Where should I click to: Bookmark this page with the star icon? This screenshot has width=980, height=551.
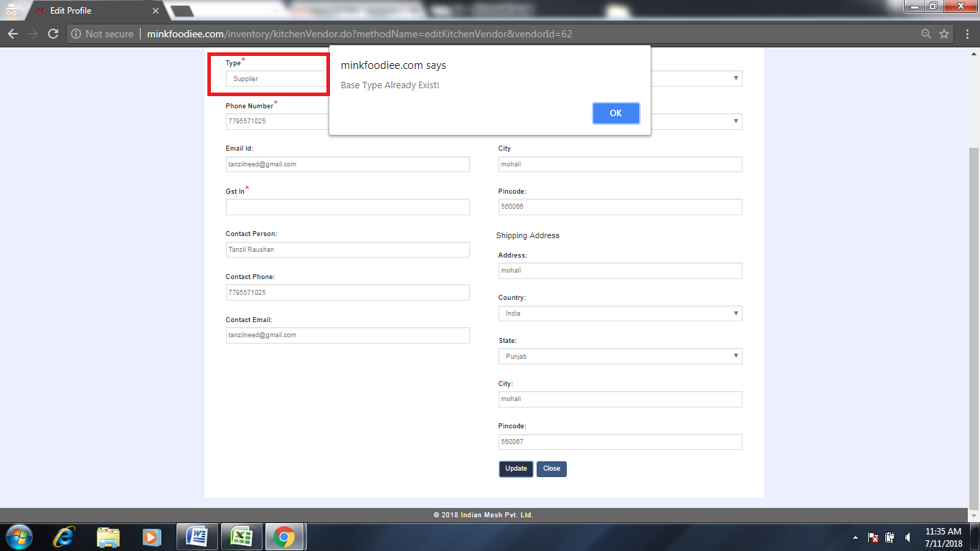(x=944, y=34)
